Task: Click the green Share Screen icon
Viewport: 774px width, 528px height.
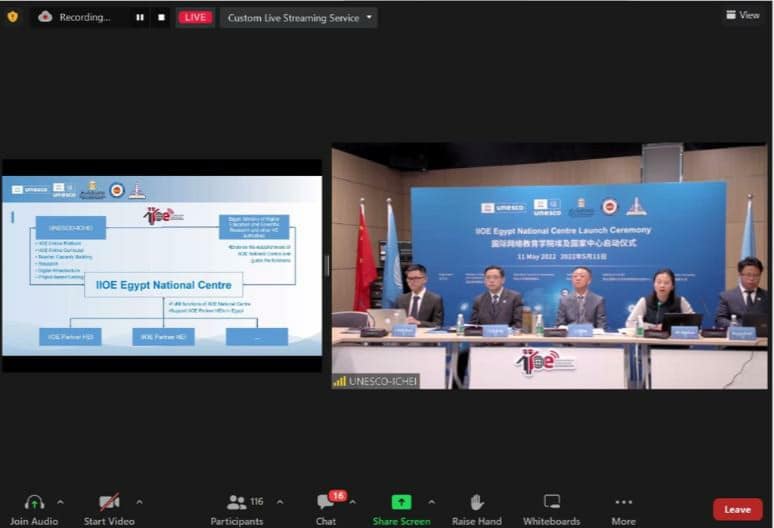Action: (x=401, y=502)
